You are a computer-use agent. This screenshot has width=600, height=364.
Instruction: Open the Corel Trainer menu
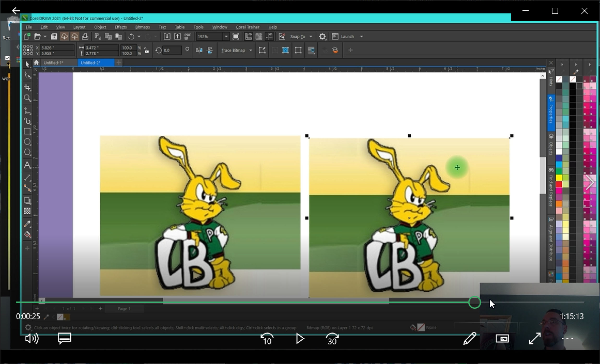(x=248, y=27)
